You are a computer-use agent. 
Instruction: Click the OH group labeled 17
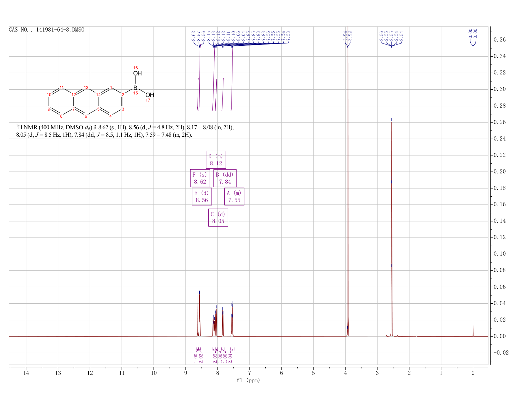tap(150, 95)
